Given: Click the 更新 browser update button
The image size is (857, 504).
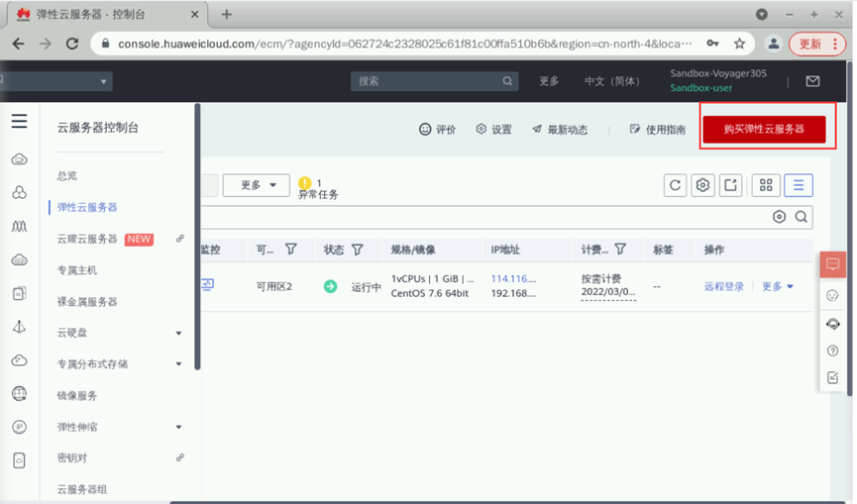Looking at the screenshot, I should pyautogui.click(x=817, y=44).
